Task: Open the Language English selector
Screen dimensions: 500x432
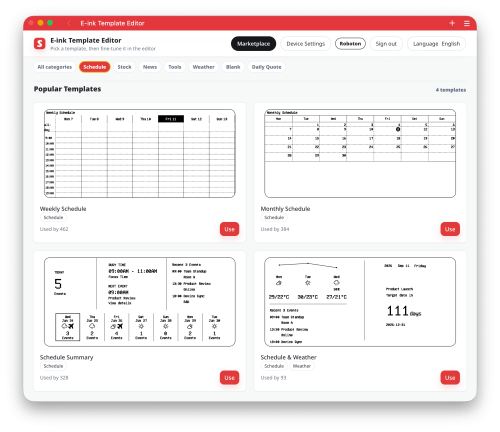Action: pyautogui.click(x=436, y=44)
